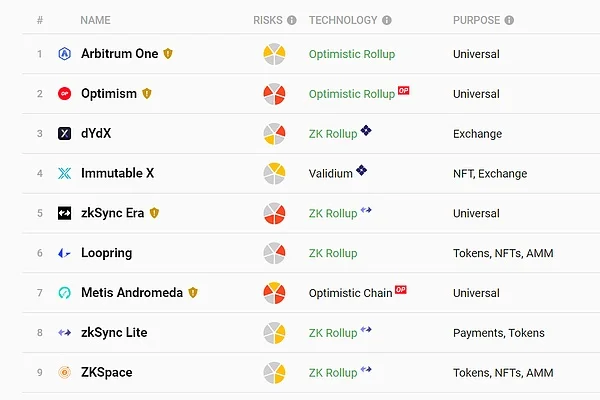Click the Optimistic Rollup link for Arbitrum One
This screenshot has width=600, height=400.
tap(352, 54)
